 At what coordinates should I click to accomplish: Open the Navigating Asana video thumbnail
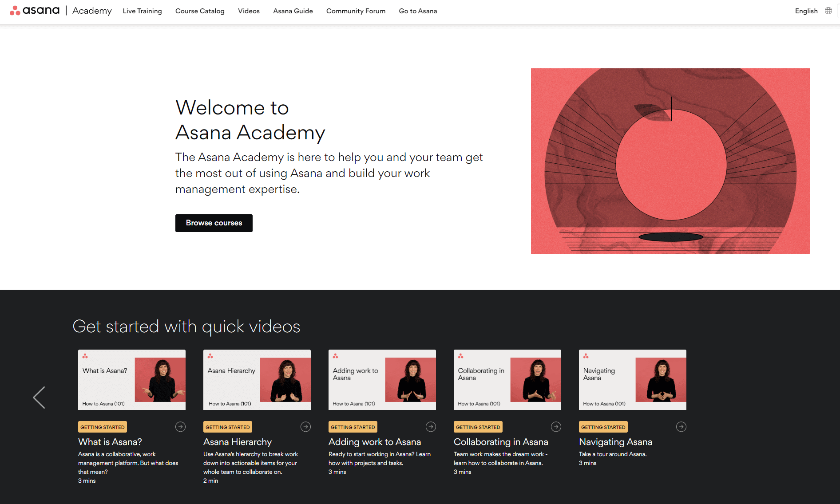click(x=633, y=380)
